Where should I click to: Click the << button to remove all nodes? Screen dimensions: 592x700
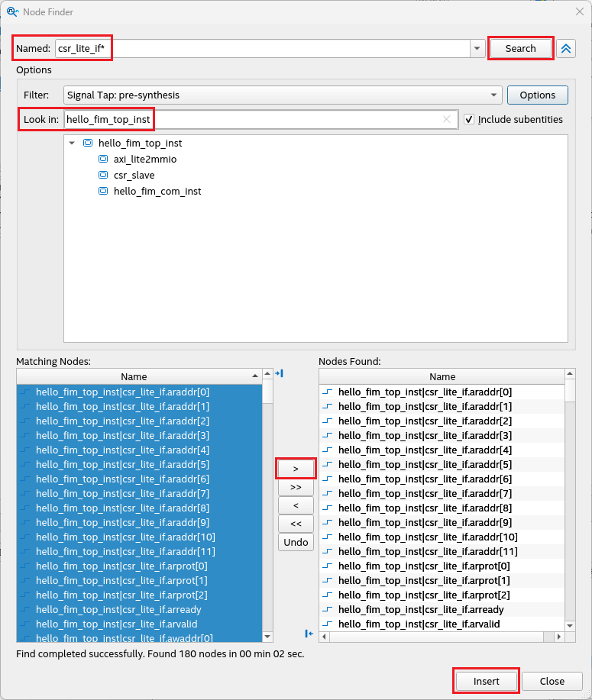(296, 524)
